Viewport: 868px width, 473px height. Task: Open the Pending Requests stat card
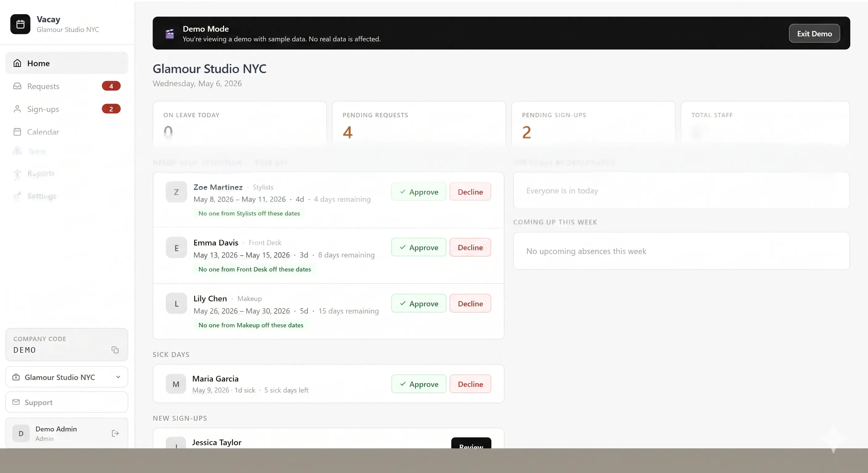pyautogui.click(x=419, y=123)
